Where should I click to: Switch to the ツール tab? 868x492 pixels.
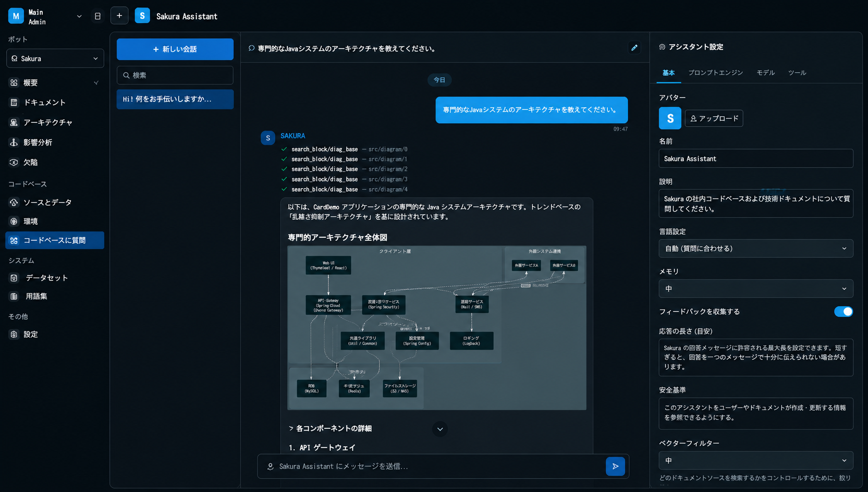click(x=797, y=72)
